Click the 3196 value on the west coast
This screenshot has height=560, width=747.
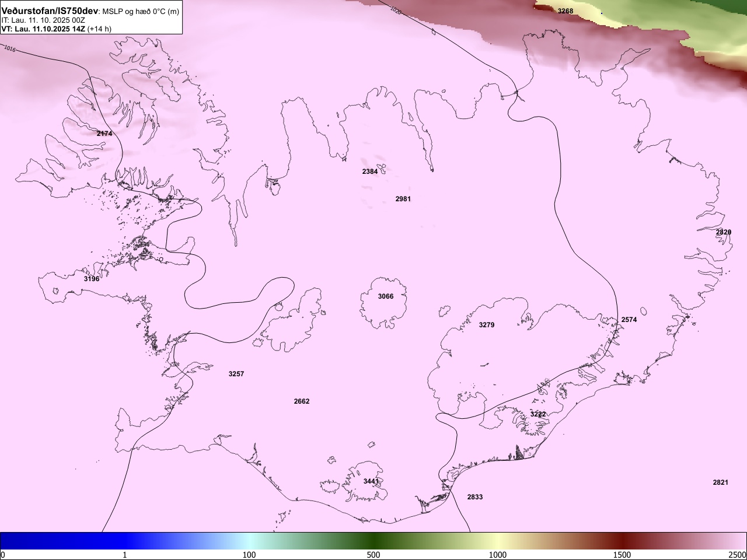coord(92,279)
